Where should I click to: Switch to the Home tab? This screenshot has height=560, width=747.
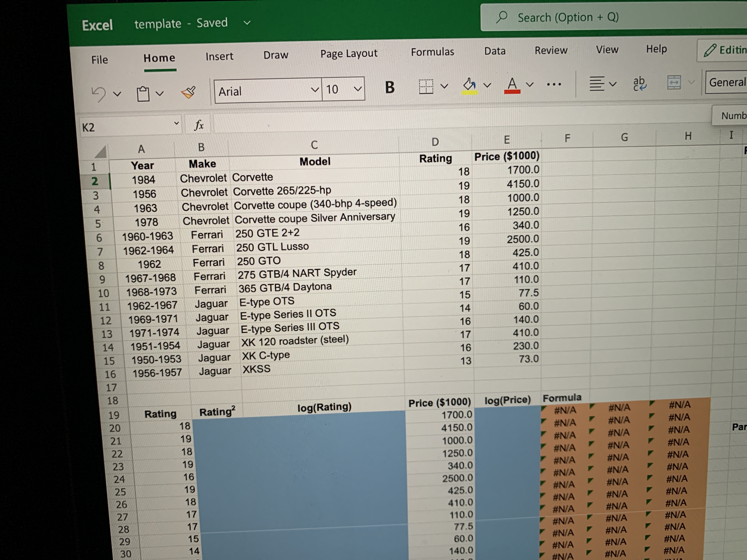pos(159,58)
